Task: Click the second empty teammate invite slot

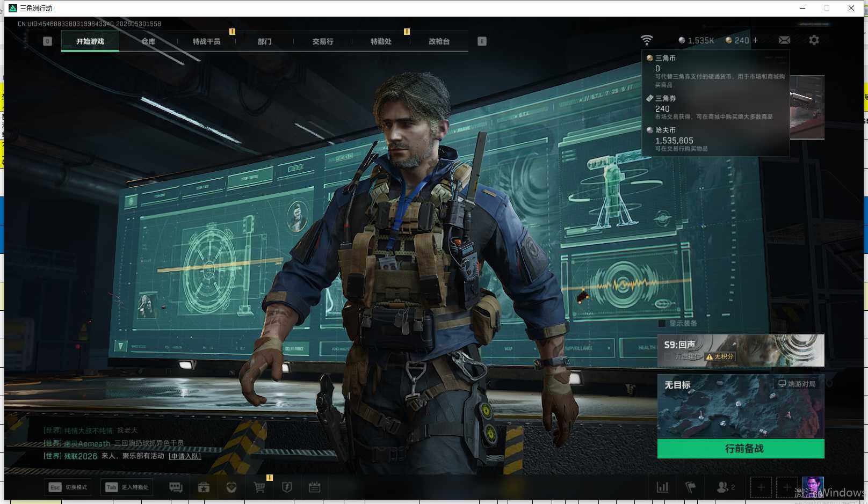Action: (x=787, y=487)
